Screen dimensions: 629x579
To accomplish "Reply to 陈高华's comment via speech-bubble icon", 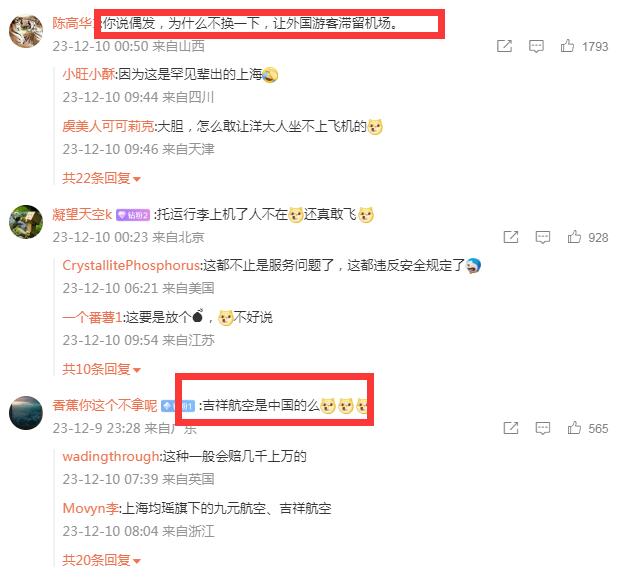I will tap(536, 46).
